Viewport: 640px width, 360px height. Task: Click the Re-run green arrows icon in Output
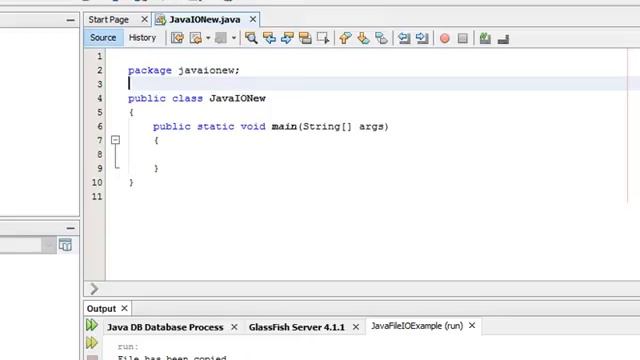pyautogui.click(x=92, y=325)
